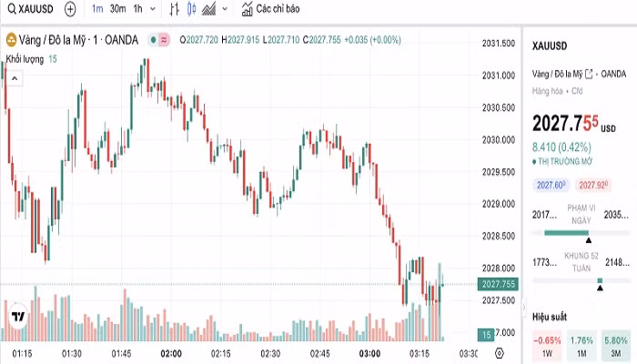637x364 pixels.
Task: Toggle the Khối lượng volume indicator
Action: [25, 59]
